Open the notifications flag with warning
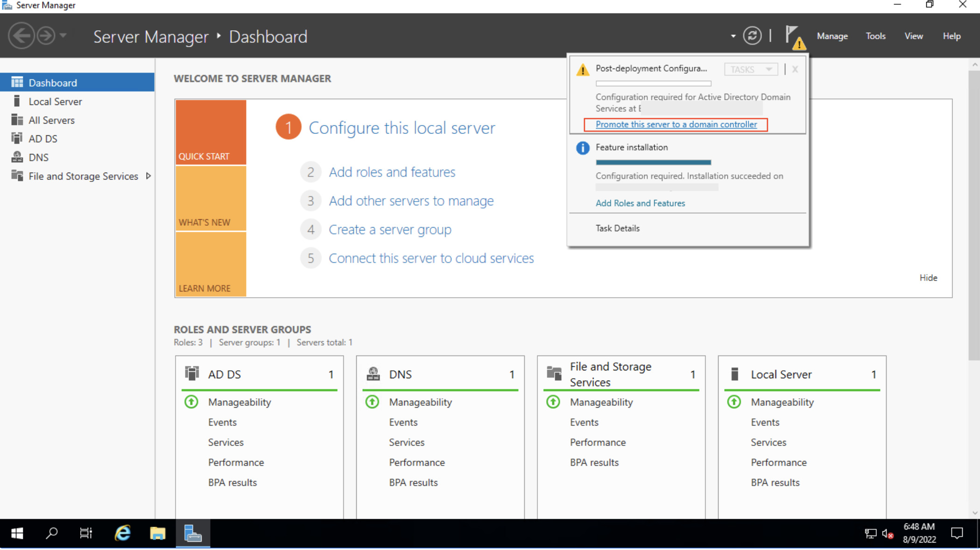The image size is (980, 550). [795, 37]
